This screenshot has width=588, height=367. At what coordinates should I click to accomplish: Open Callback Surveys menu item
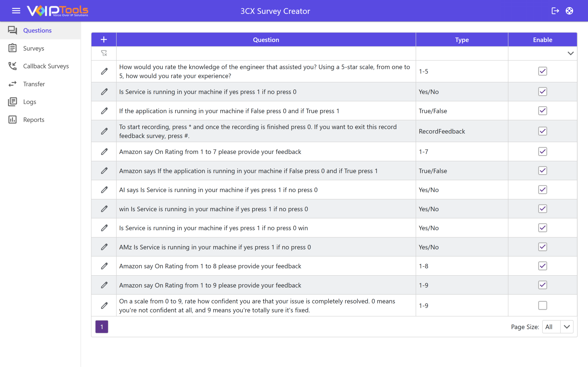pos(46,66)
